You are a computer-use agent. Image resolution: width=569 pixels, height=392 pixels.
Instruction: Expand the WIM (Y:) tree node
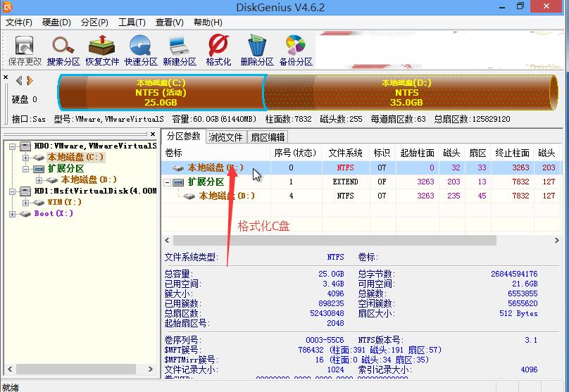[x=25, y=203]
